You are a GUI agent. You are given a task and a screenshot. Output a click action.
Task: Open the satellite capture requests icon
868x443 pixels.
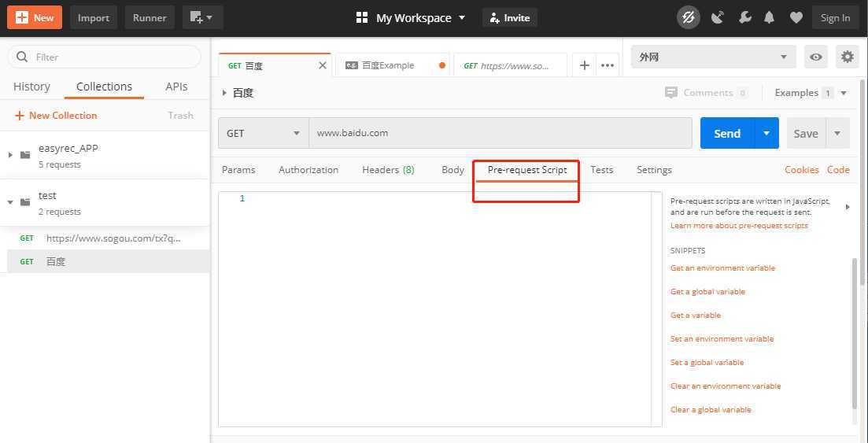click(717, 17)
